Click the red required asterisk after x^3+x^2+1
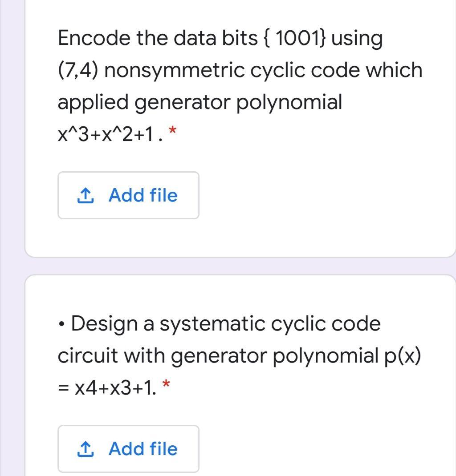The image size is (456, 476). 172,131
